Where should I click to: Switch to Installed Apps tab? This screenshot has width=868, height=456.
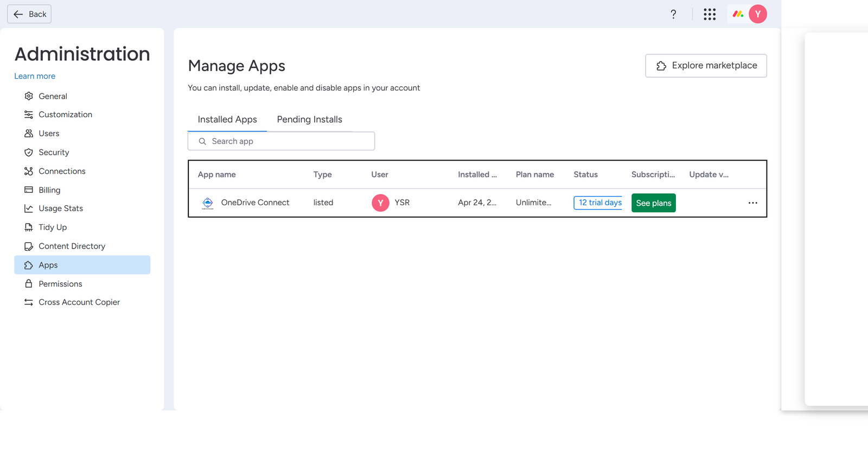point(227,119)
